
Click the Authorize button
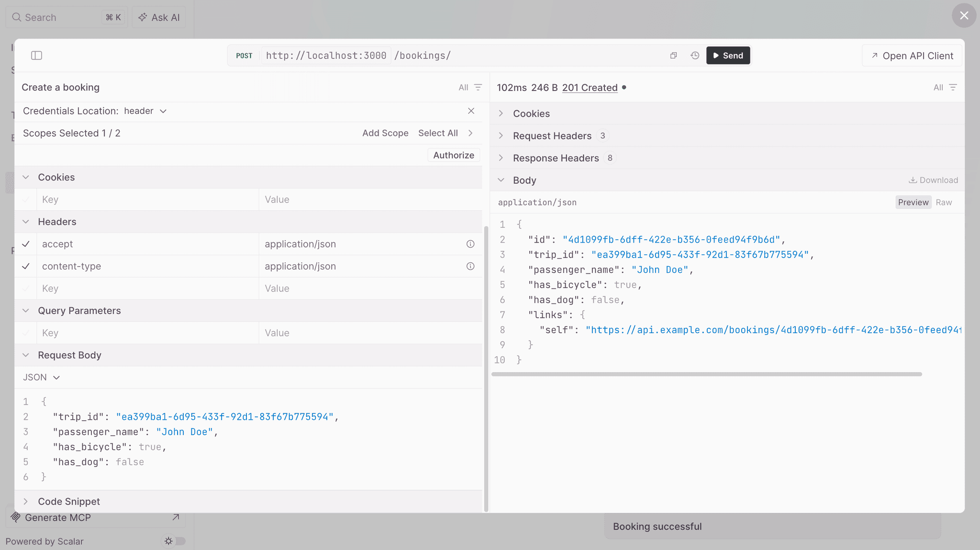pyautogui.click(x=454, y=155)
